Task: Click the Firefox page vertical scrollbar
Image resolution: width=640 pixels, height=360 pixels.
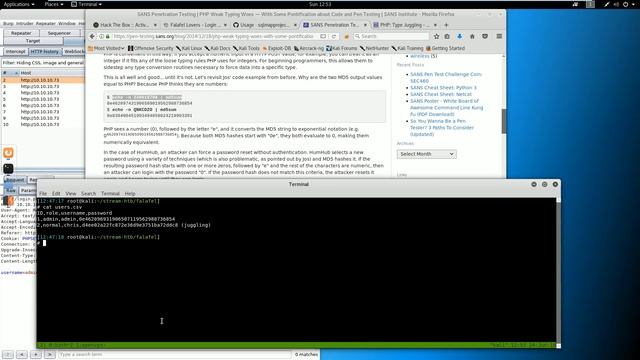Action: 504,121
